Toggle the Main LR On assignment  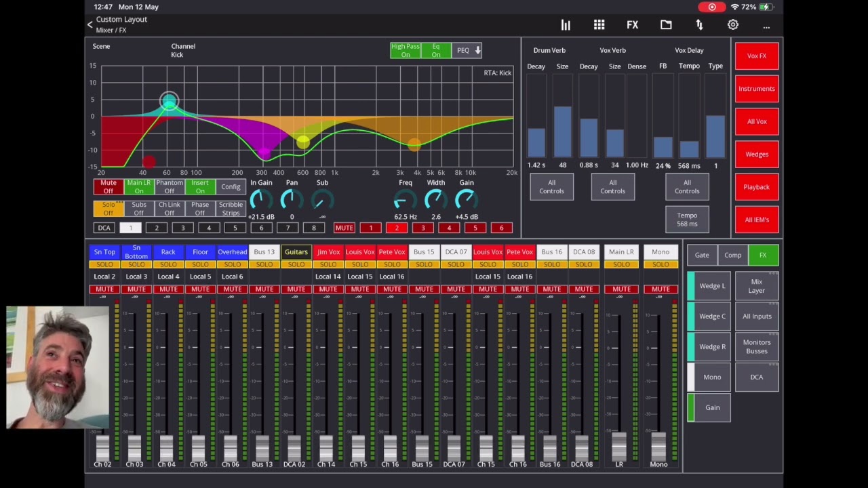coord(139,187)
